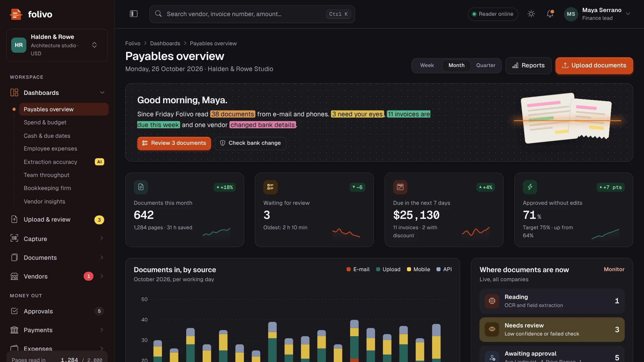Open the Halden & Rowe company switcher

click(x=57, y=45)
